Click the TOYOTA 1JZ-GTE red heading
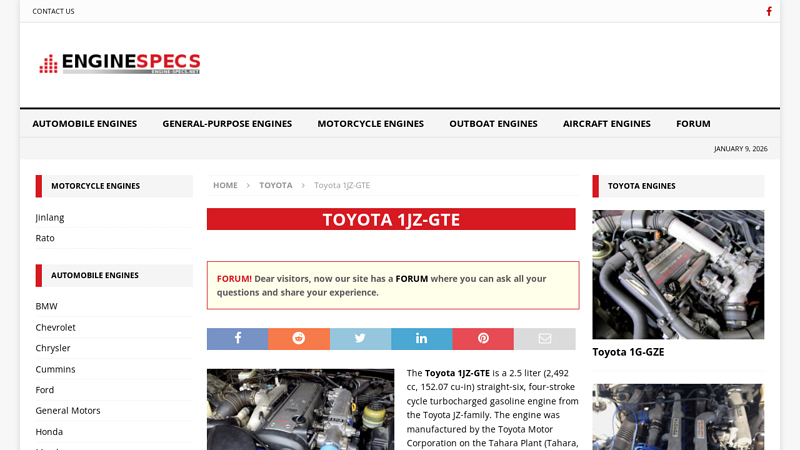Screen dimensions: 800x450 [x=391, y=219]
